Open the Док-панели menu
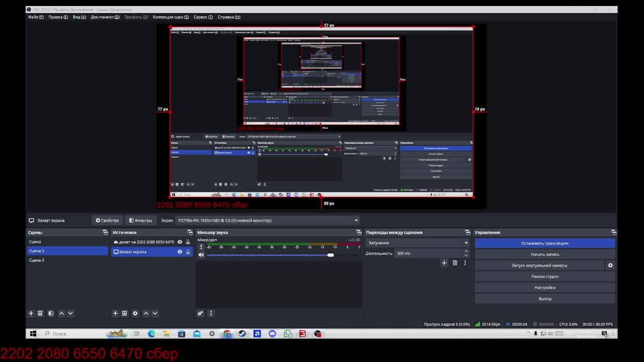The width and height of the screenshot is (644, 362). pos(105,17)
